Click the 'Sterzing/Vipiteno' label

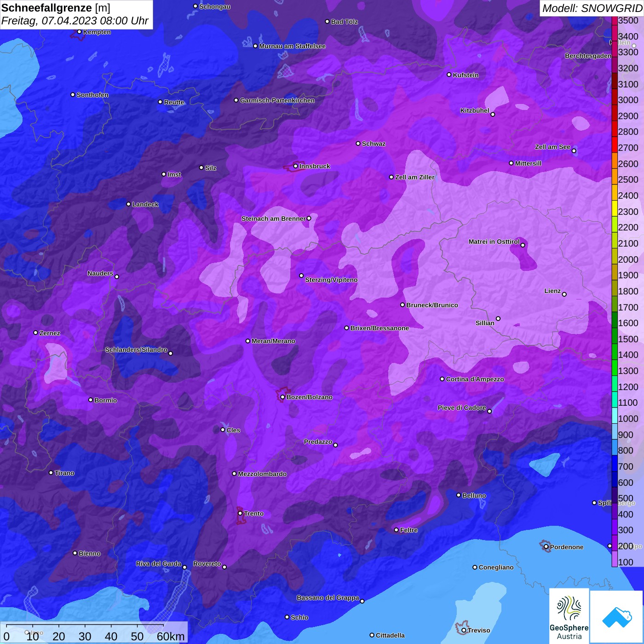pyautogui.click(x=331, y=280)
